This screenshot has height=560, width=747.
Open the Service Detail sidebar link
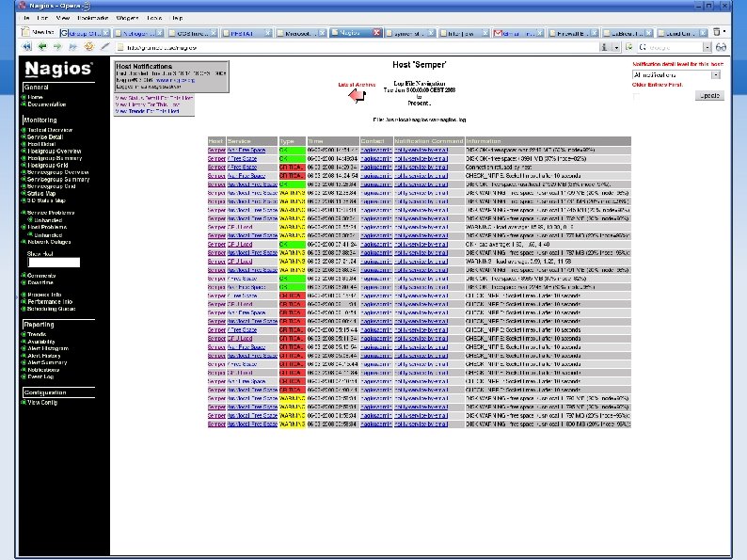point(45,137)
